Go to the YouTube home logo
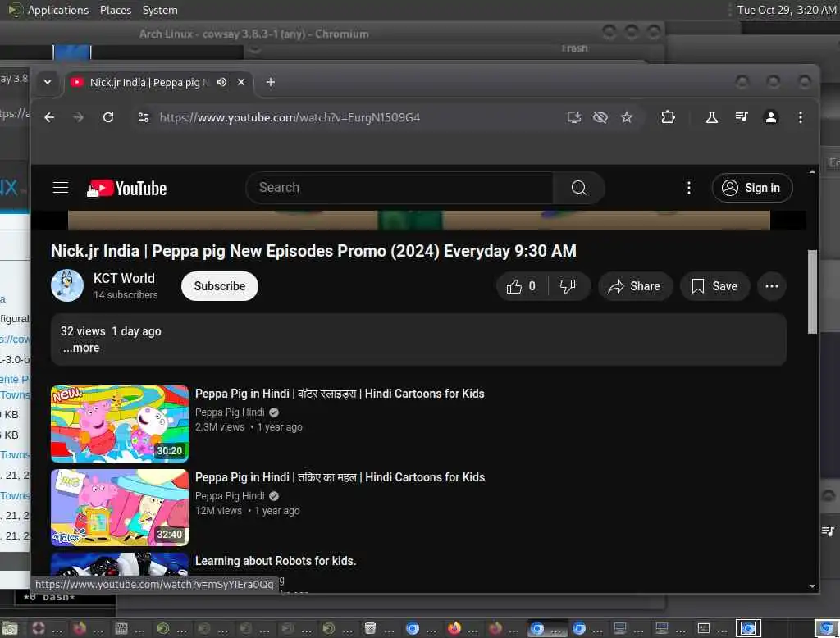Screen dimensions: 840x638 (x=127, y=189)
